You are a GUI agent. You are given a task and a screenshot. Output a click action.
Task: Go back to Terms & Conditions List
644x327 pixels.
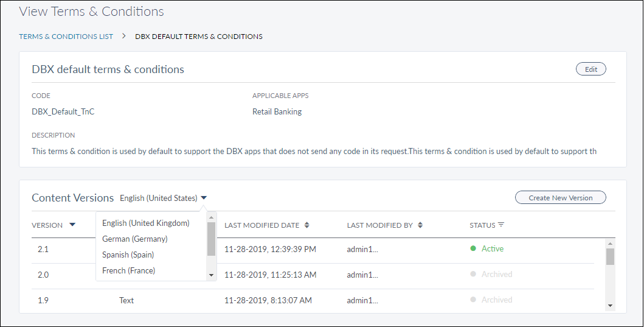[x=66, y=36]
